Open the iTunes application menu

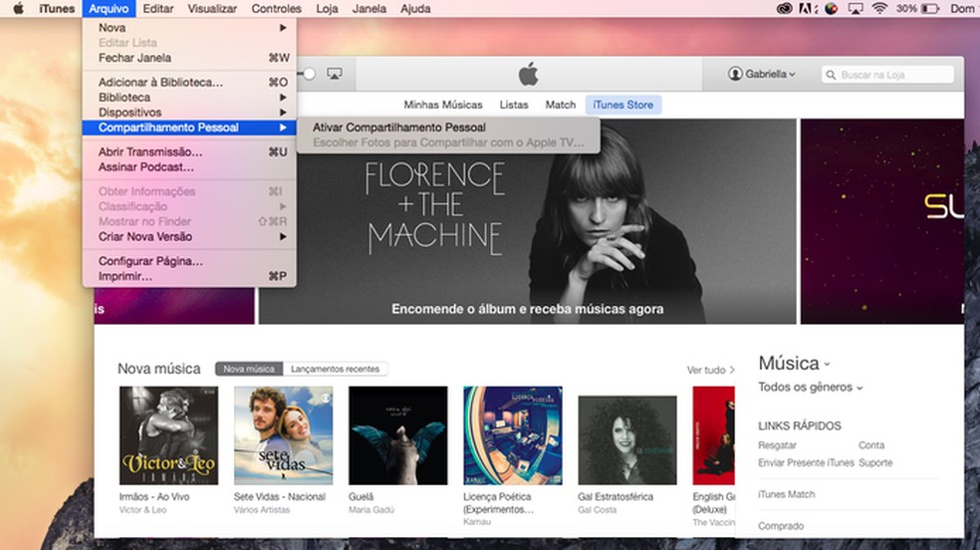point(57,8)
